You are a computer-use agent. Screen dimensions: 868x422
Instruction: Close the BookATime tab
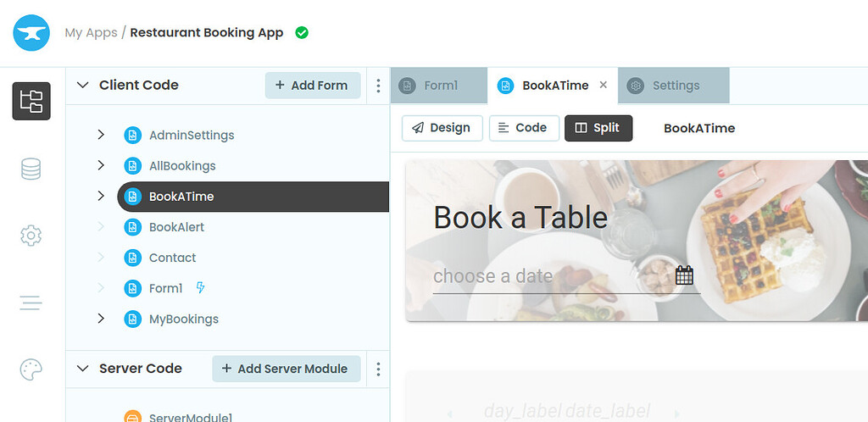click(604, 86)
